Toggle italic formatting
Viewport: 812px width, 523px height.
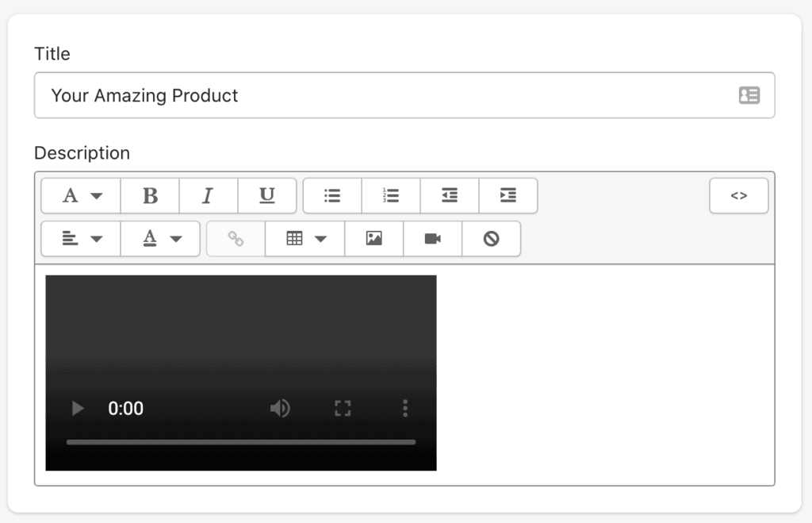pyautogui.click(x=209, y=196)
